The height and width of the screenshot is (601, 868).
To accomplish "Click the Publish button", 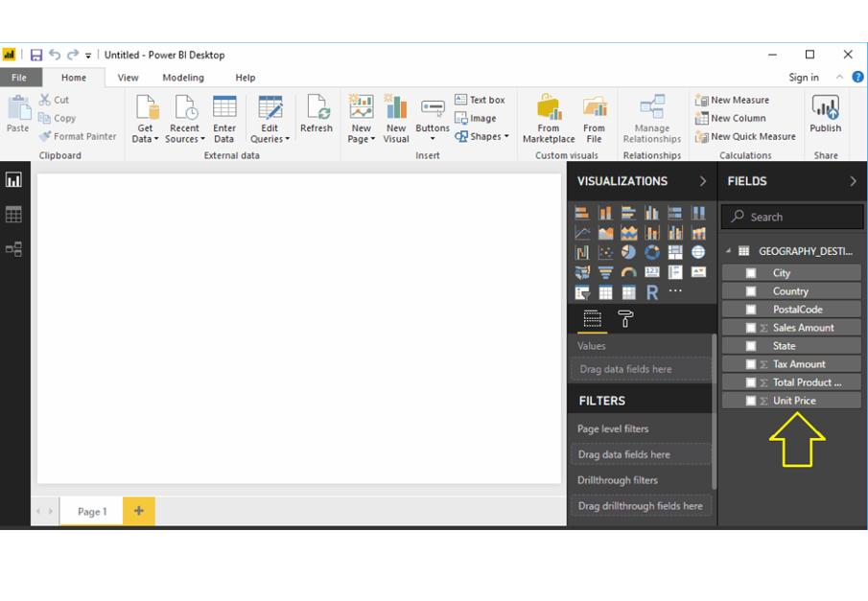I will click(x=826, y=114).
